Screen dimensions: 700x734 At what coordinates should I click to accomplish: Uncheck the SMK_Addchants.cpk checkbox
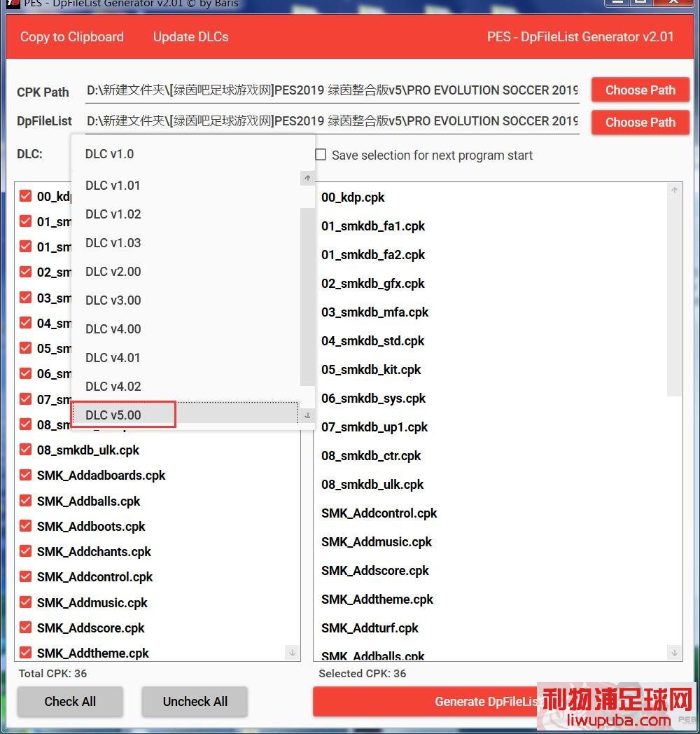[x=26, y=551]
